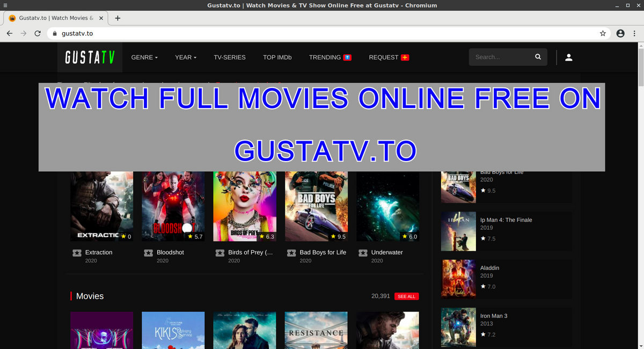The height and width of the screenshot is (349, 644).
Task: Open the Ip Man 4 sidebar thumbnail
Action: tap(458, 231)
